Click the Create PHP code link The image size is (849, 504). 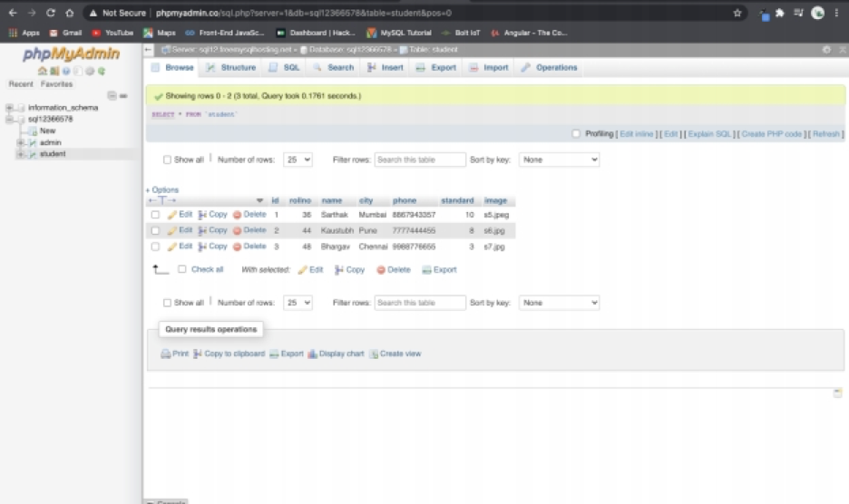click(772, 134)
